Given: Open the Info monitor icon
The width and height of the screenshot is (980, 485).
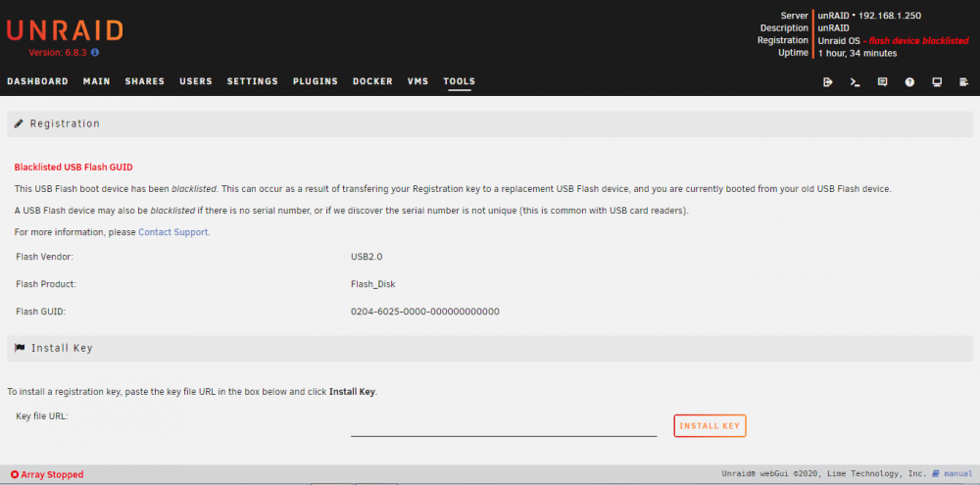Looking at the screenshot, I should [937, 82].
